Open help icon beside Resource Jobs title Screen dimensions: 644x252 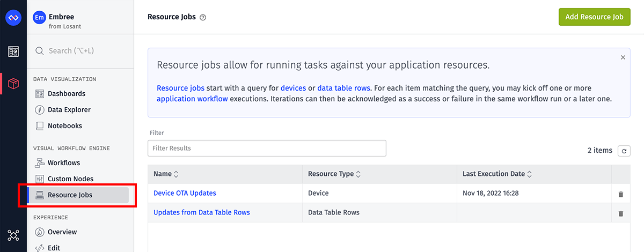click(x=203, y=17)
